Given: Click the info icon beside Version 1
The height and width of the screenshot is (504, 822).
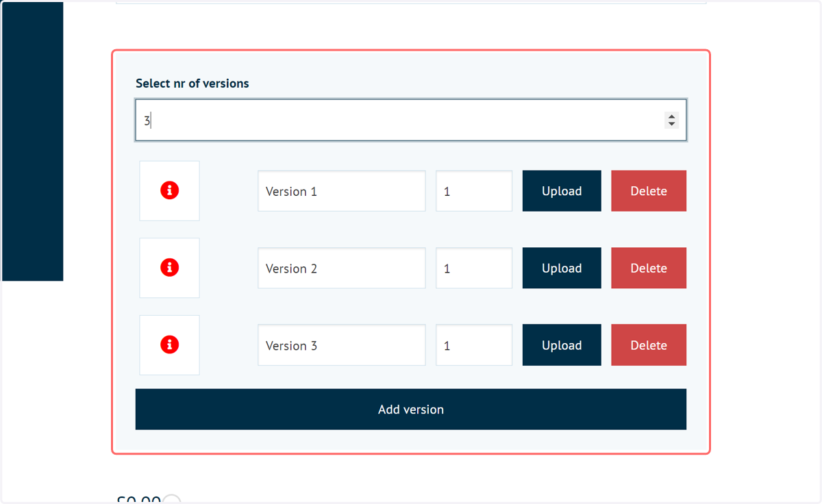Looking at the screenshot, I should [x=169, y=190].
